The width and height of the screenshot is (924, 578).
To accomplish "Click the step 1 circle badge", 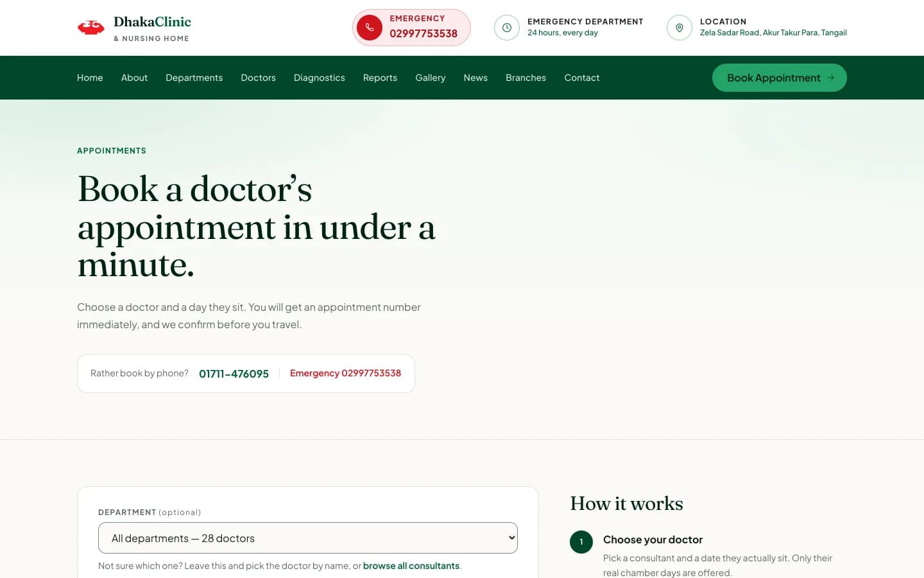I will click(x=581, y=542).
